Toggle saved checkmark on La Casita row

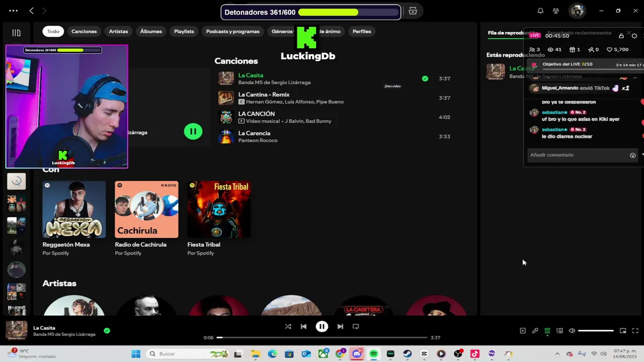(425, 78)
